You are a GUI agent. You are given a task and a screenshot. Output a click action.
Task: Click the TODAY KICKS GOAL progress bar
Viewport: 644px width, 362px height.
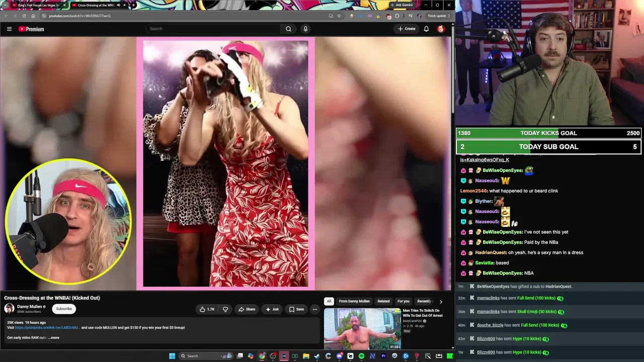pos(548,133)
